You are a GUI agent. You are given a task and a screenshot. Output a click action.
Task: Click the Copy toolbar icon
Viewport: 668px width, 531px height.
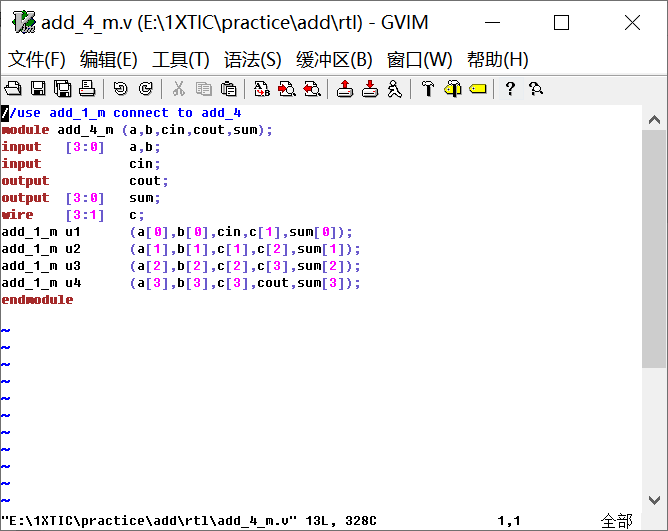(x=204, y=89)
